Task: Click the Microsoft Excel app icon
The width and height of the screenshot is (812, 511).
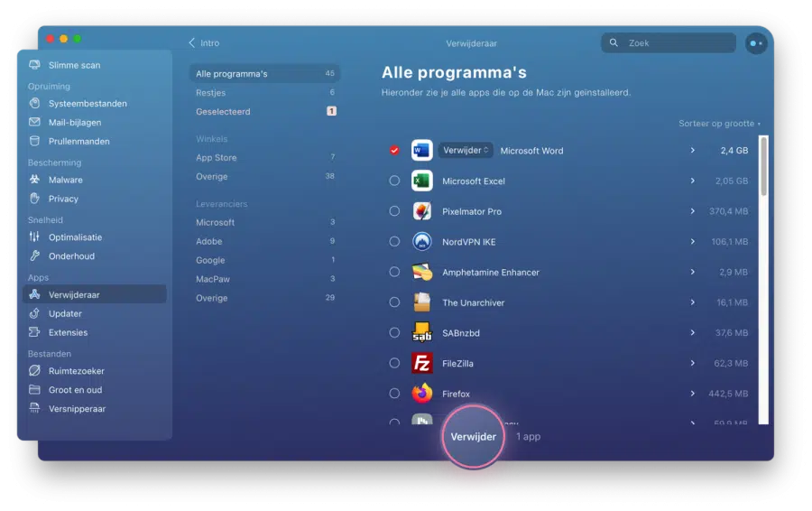Action: coord(422,181)
